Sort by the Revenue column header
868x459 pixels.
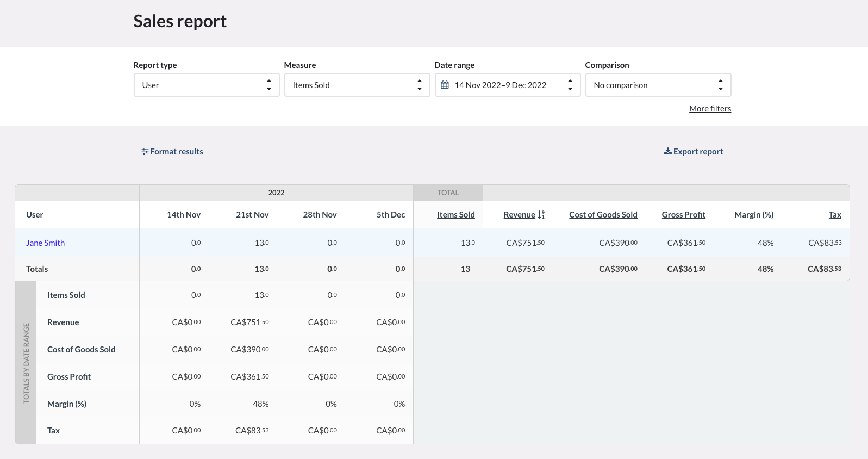click(519, 215)
